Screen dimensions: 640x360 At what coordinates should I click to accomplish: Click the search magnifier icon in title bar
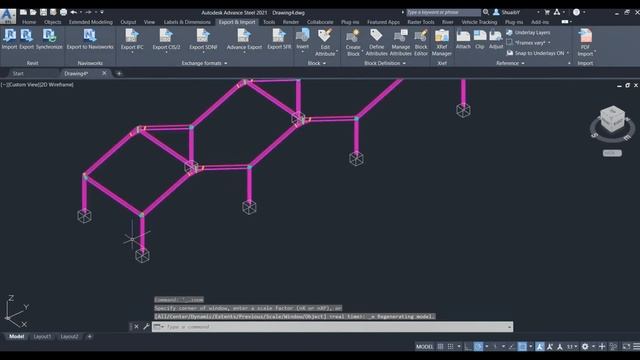click(x=486, y=12)
